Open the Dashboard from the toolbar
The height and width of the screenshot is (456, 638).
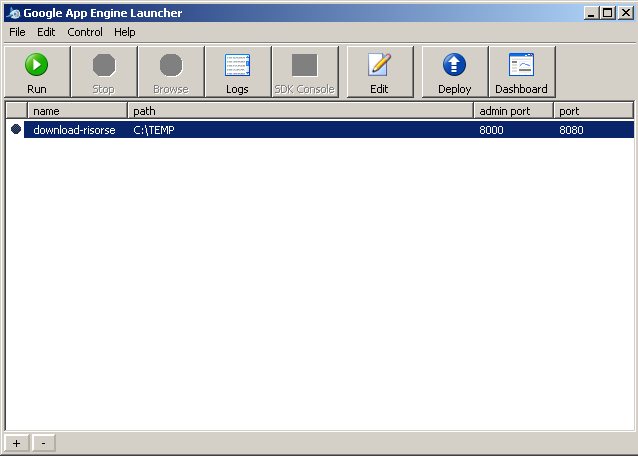click(522, 72)
